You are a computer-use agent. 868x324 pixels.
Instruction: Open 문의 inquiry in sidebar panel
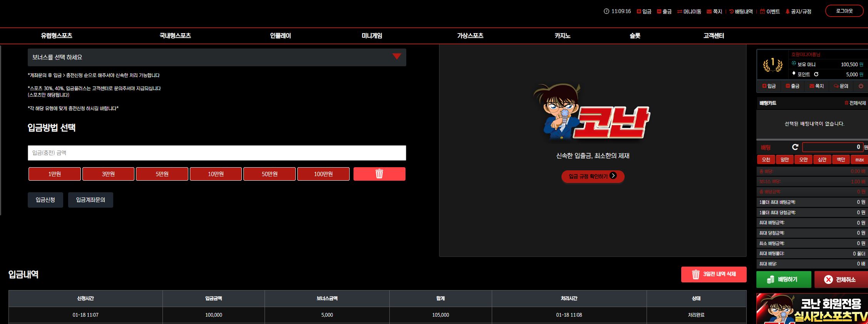pyautogui.click(x=841, y=86)
